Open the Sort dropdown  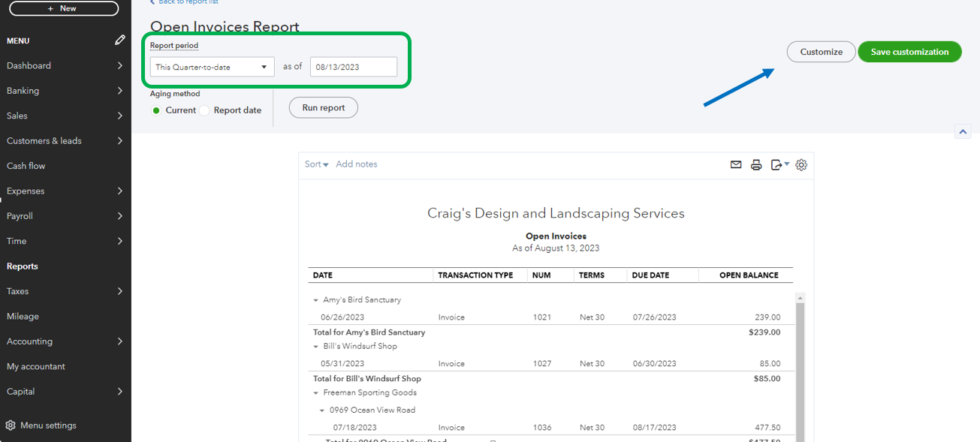click(316, 164)
